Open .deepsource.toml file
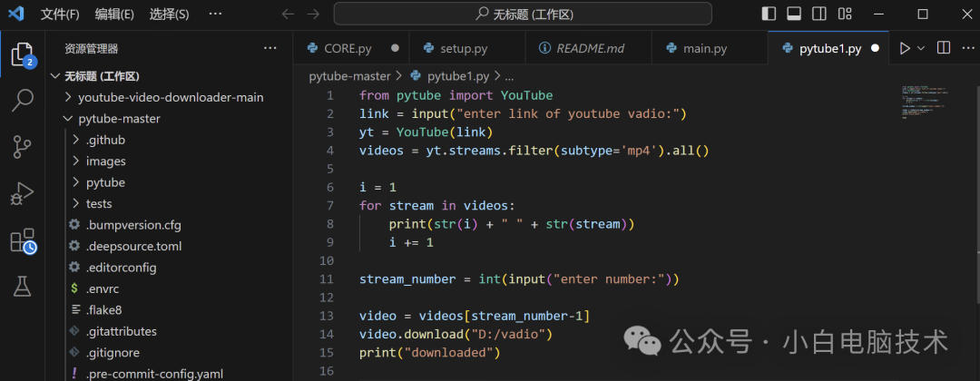Viewport: 980px width, 381px height. (170, 246)
